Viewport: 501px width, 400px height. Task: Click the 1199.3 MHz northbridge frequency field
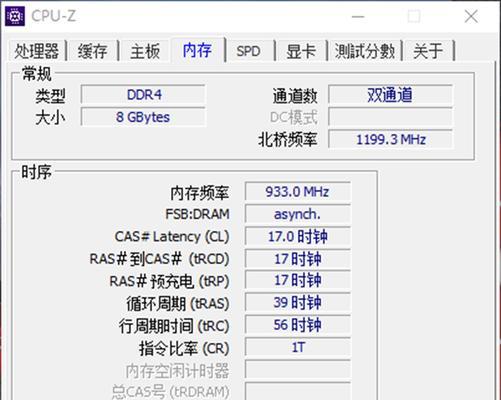(x=390, y=139)
